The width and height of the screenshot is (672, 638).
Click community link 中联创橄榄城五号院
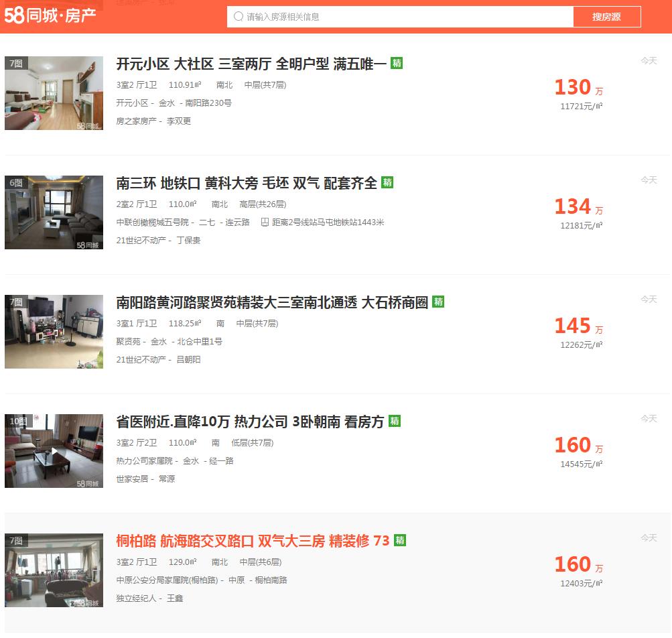152,222
